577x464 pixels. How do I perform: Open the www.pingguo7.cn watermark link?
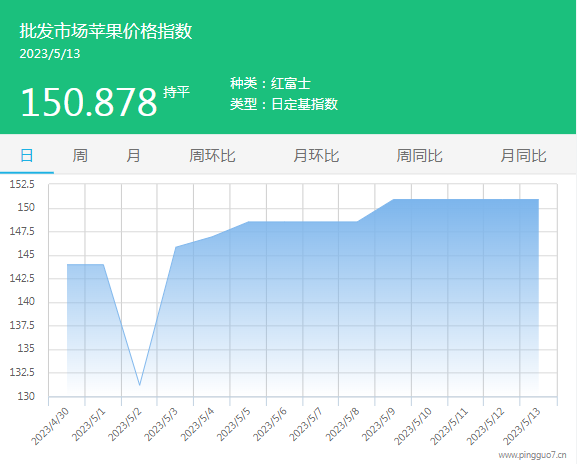(532, 455)
